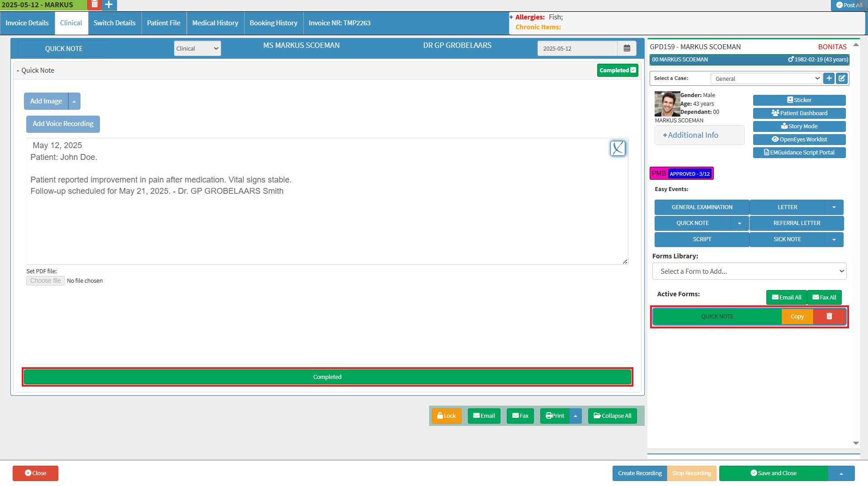Click the wide green Completed bar
The image size is (868, 486).
pyautogui.click(x=327, y=377)
